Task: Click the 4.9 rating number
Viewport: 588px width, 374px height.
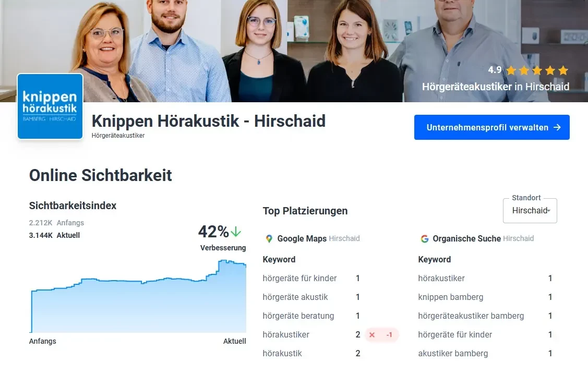Action: point(495,70)
